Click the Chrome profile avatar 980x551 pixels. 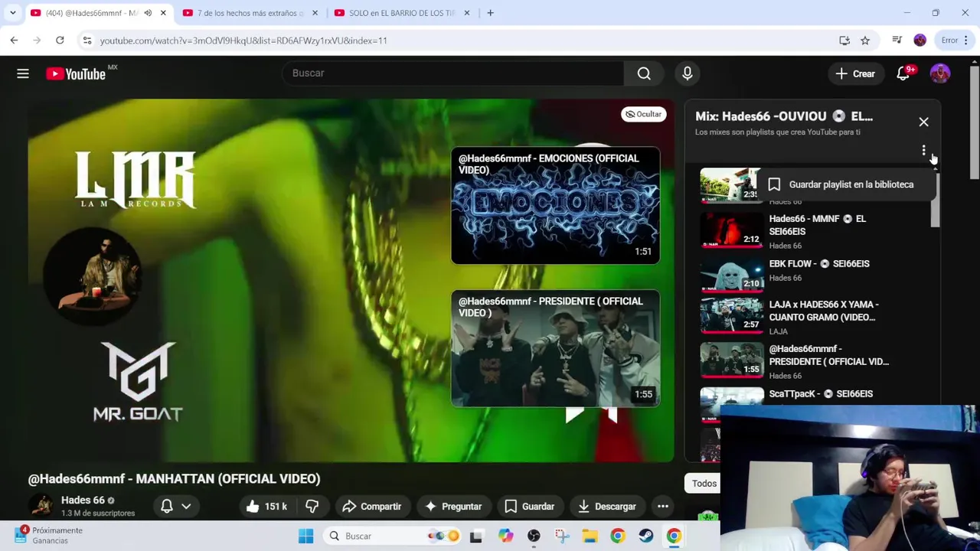coord(920,41)
